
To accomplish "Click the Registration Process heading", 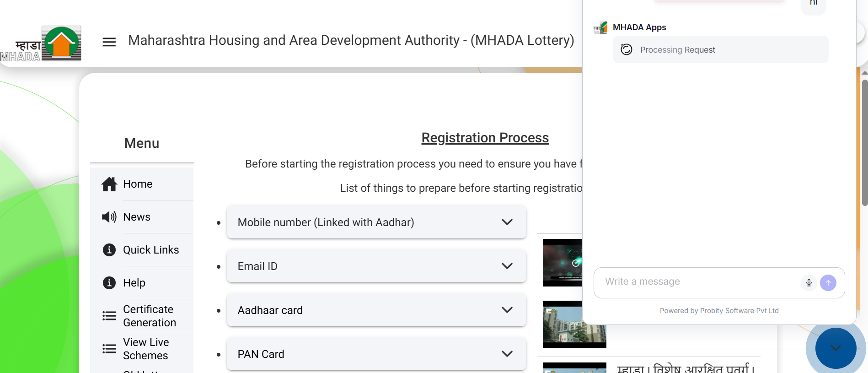I will 485,138.
